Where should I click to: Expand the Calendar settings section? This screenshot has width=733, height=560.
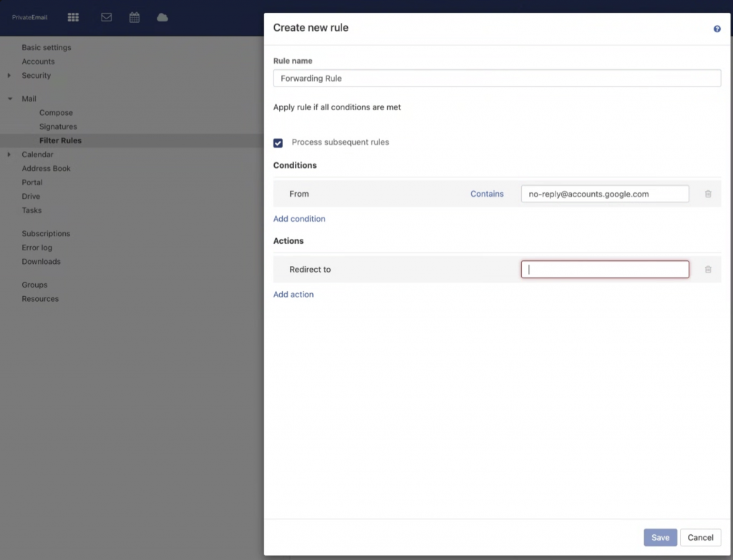tap(9, 154)
